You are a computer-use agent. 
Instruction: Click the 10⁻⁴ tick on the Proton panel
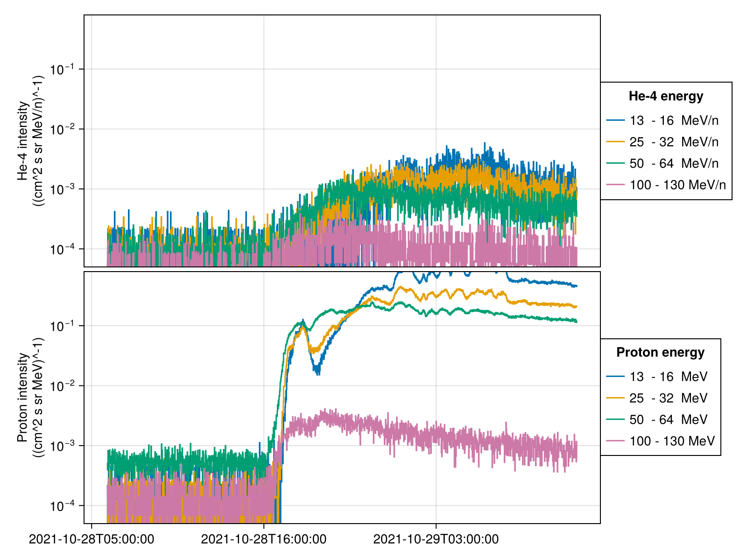point(61,506)
